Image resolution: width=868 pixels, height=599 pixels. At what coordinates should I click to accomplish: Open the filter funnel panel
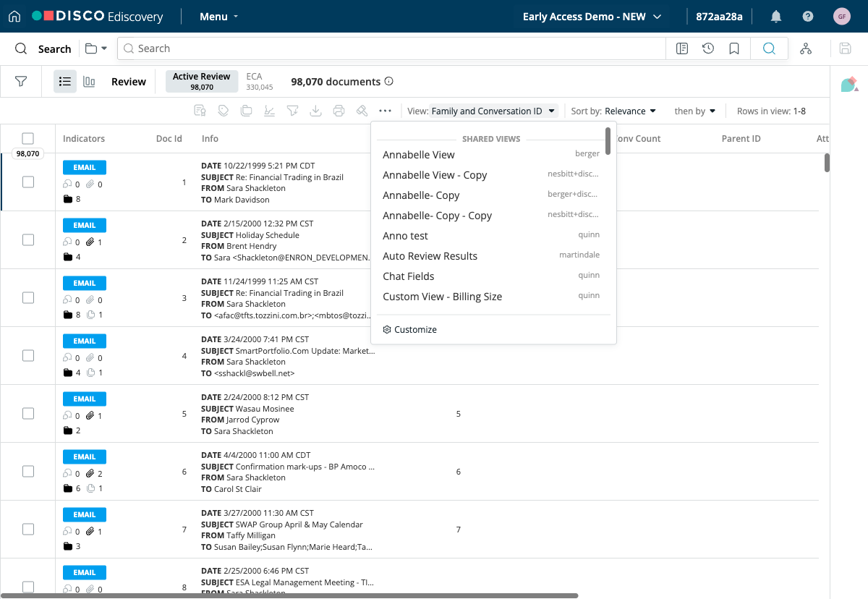[x=21, y=82]
